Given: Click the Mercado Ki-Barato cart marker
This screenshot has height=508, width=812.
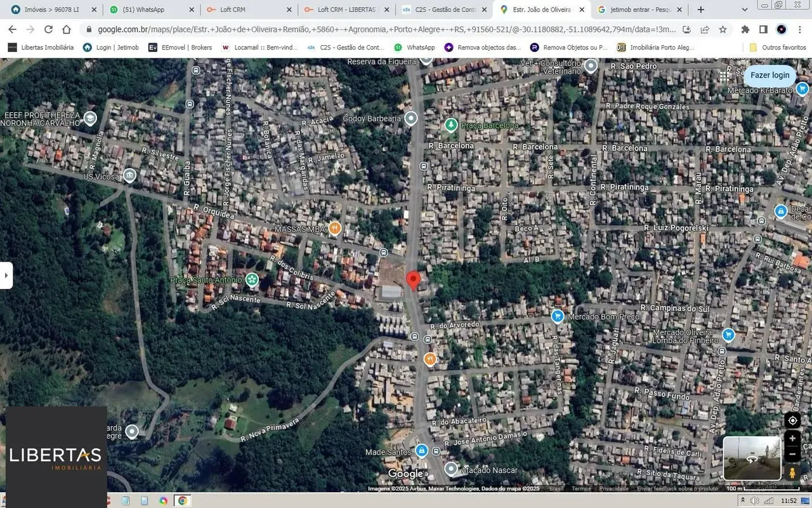Looking at the screenshot, I should point(802,89).
